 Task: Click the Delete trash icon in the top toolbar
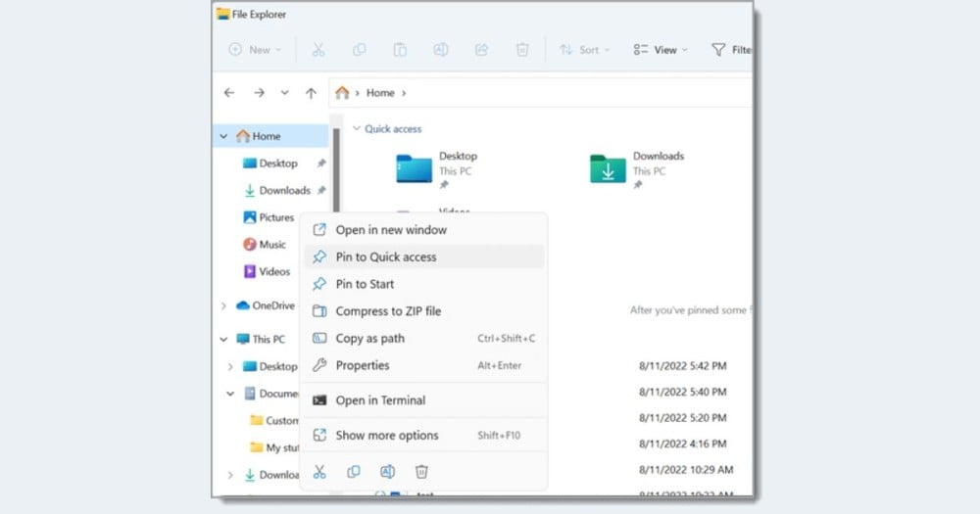(x=522, y=50)
